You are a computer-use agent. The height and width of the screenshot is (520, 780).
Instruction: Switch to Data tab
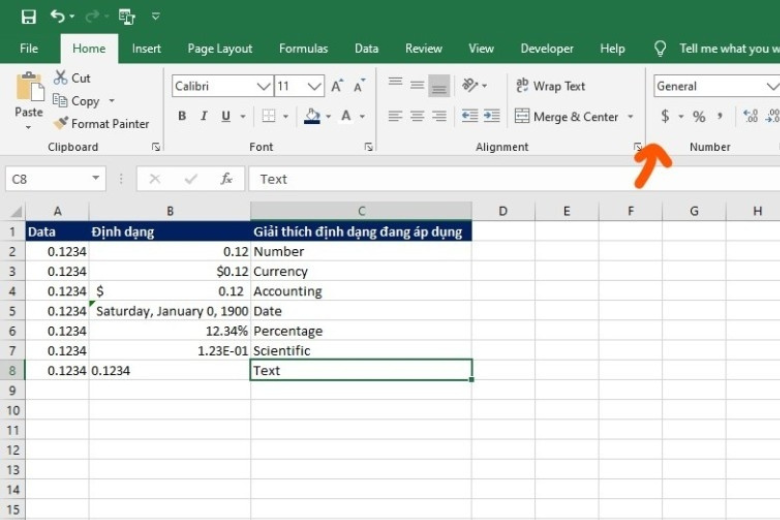click(x=367, y=49)
